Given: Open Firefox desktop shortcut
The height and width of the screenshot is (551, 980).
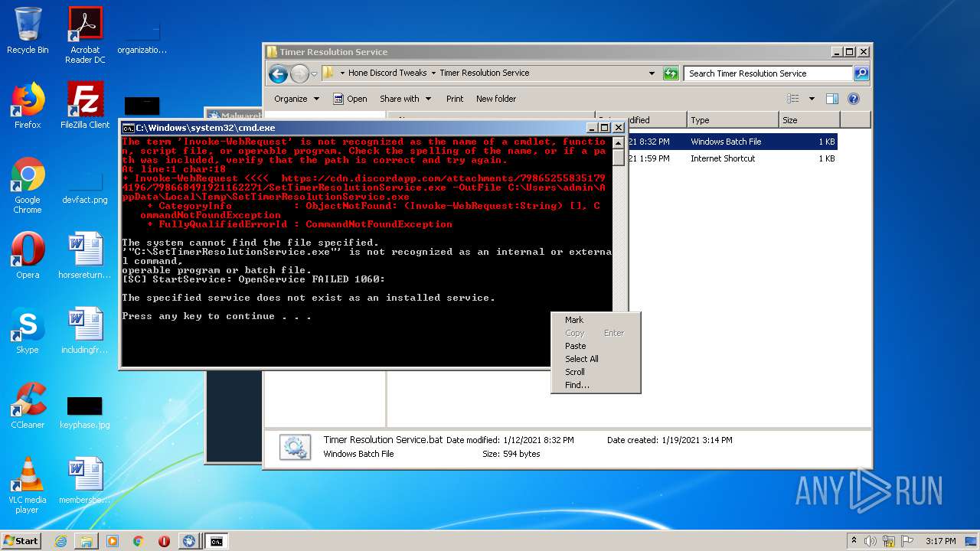Looking at the screenshot, I should tap(28, 106).
